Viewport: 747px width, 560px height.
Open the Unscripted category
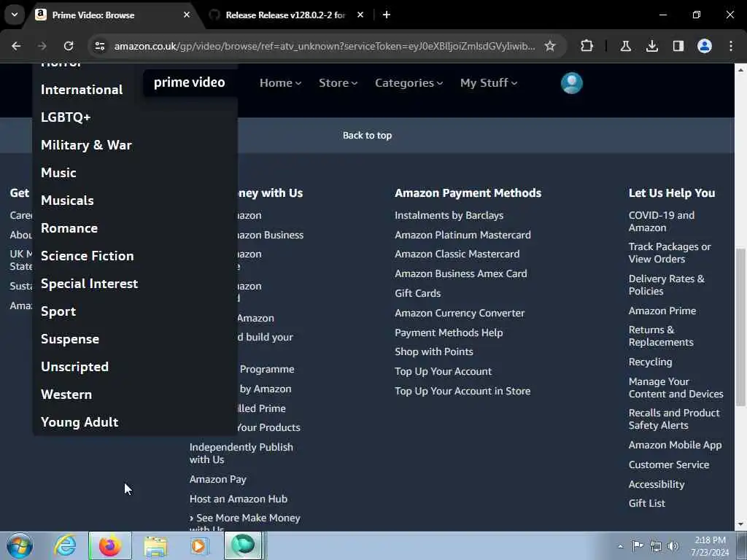(x=75, y=367)
